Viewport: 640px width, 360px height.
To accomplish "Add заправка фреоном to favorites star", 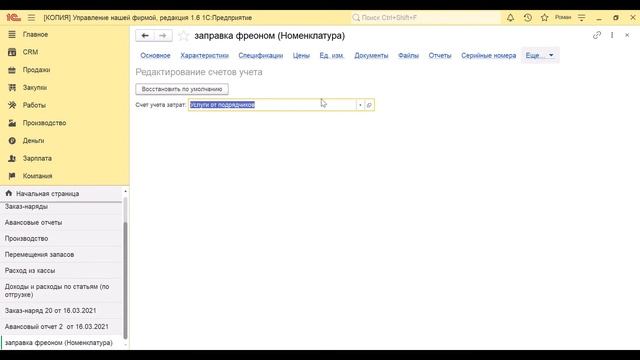I will pyautogui.click(x=184, y=36).
